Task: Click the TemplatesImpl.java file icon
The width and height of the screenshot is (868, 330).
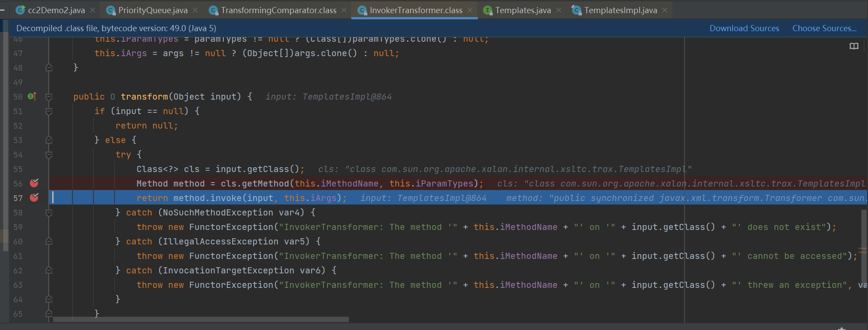Action: (x=577, y=10)
